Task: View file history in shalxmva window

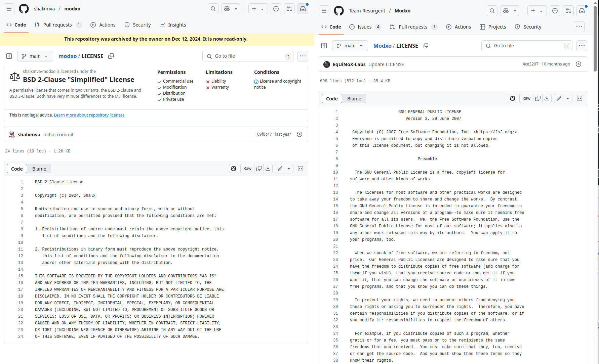Action: (299, 134)
